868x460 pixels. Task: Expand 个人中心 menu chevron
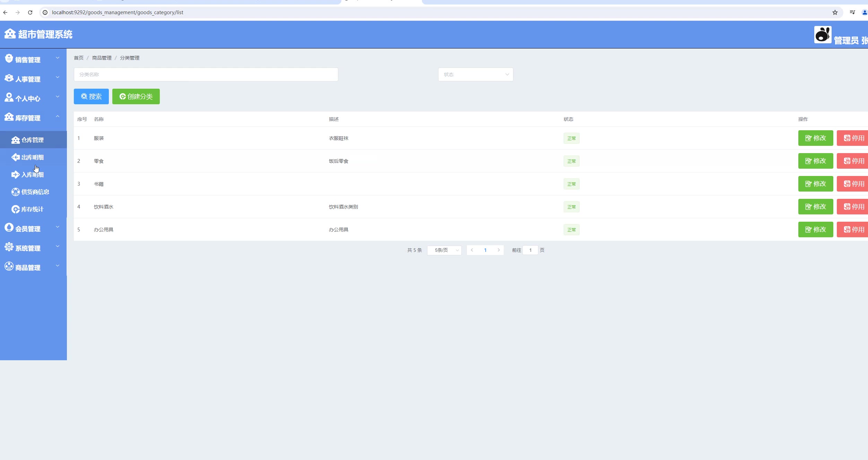[58, 97]
